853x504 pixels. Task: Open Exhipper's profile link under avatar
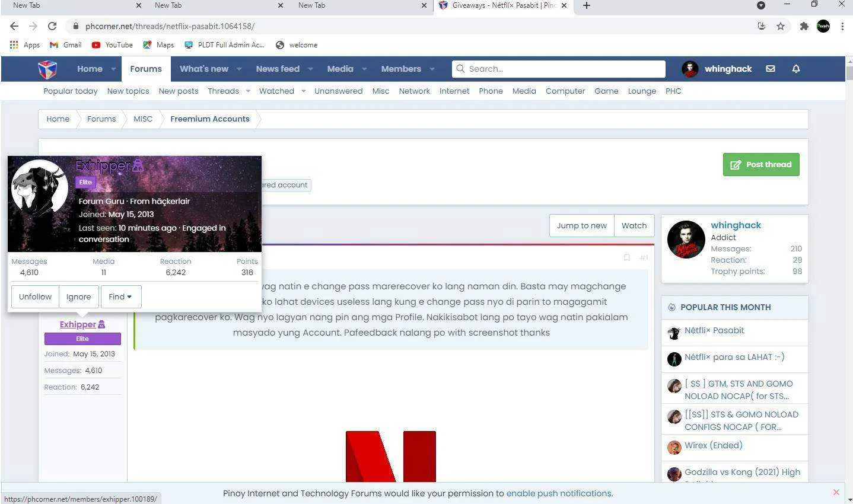pyautogui.click(x=78, y=324)
